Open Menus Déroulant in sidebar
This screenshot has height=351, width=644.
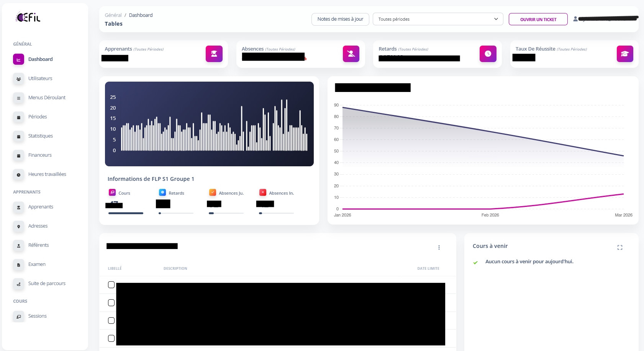tap(47, 98)
